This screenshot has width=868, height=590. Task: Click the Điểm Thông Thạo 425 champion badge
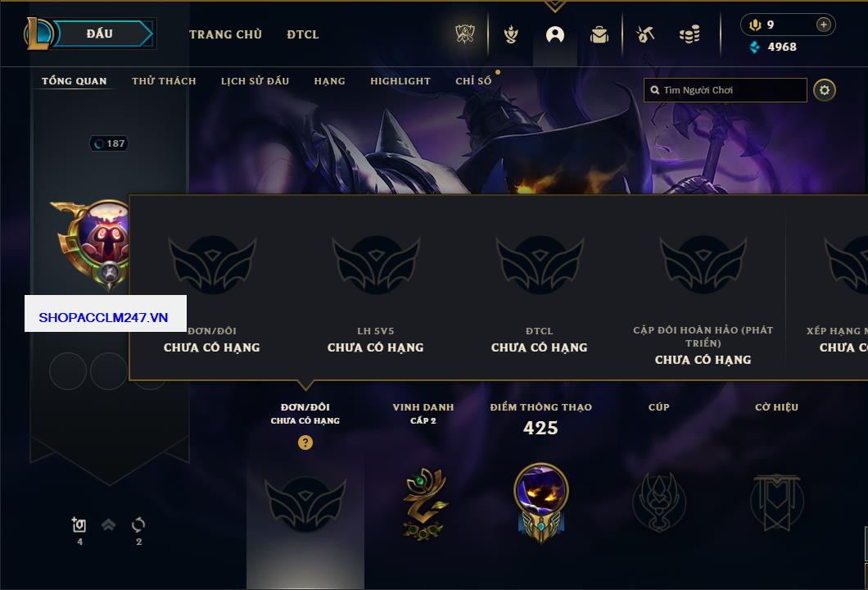540,503
